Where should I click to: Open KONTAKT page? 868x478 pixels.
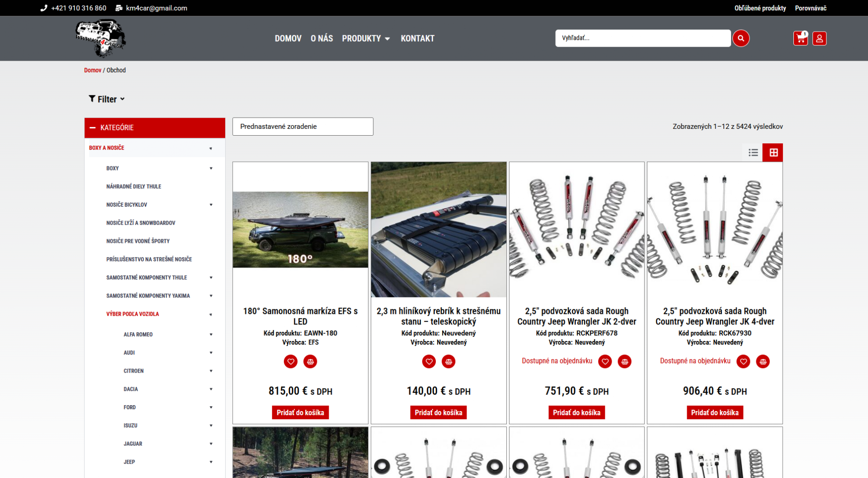417,38
